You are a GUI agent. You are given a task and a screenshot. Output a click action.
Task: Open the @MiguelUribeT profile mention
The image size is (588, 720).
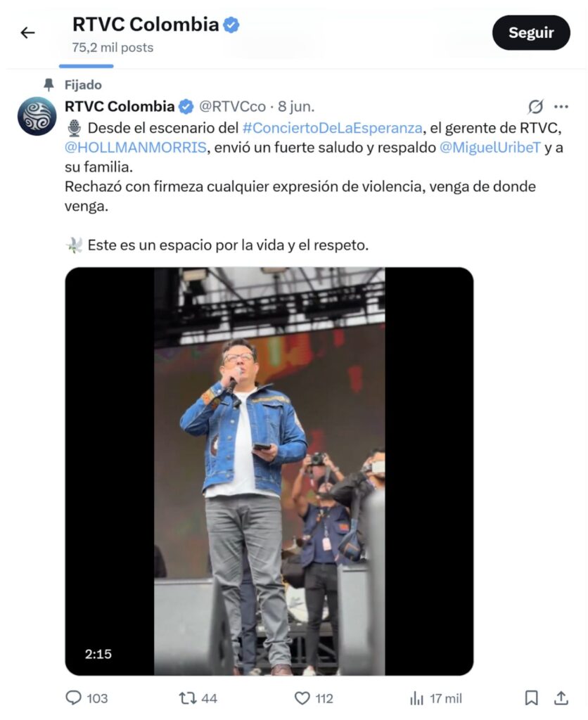490,148
